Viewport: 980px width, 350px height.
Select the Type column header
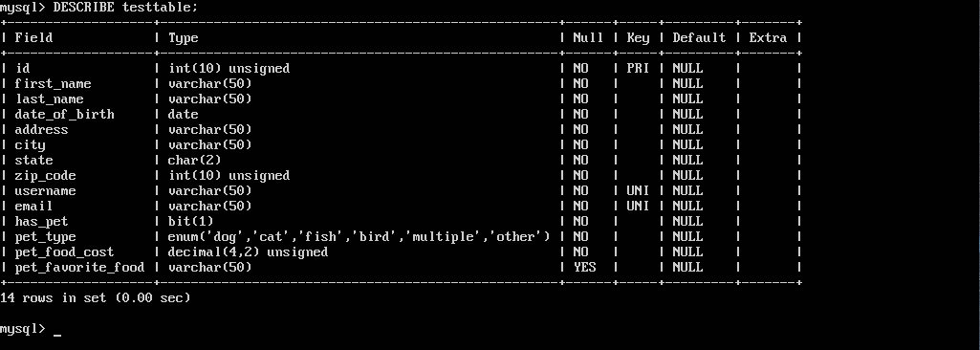pos(184,39)
